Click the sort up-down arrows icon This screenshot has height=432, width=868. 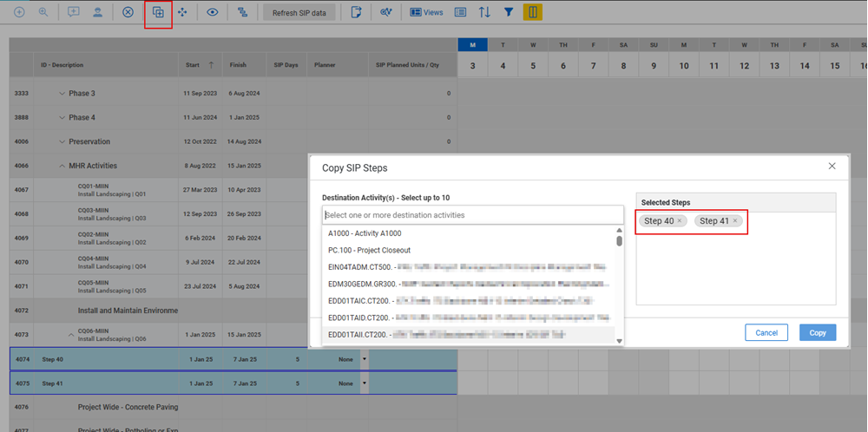(484, 13)
